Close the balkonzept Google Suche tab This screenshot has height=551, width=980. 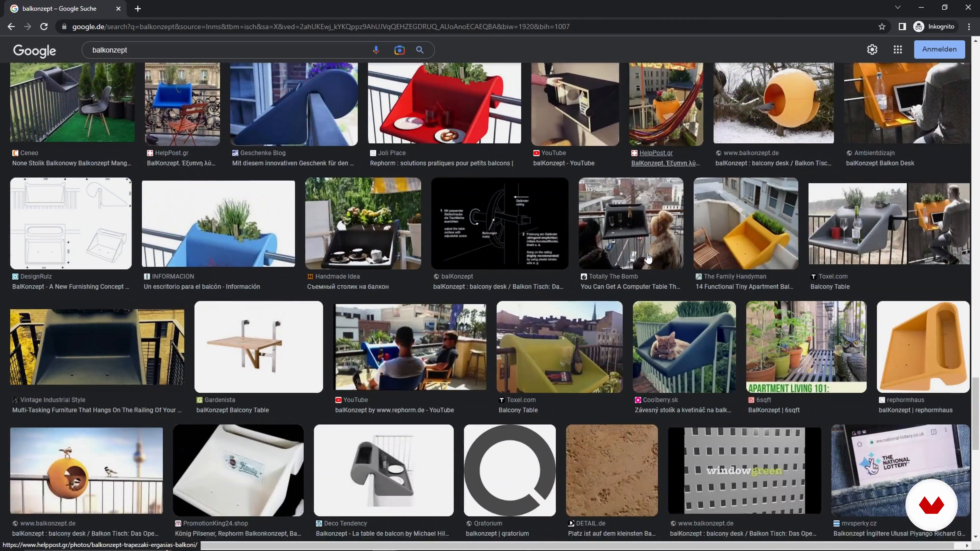click(118, 8)
